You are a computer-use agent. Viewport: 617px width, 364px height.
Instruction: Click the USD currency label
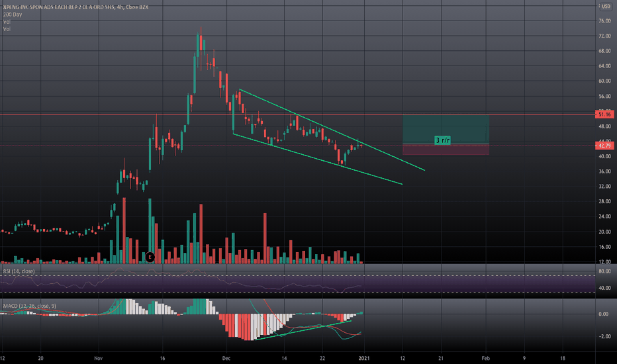point(606,7)
